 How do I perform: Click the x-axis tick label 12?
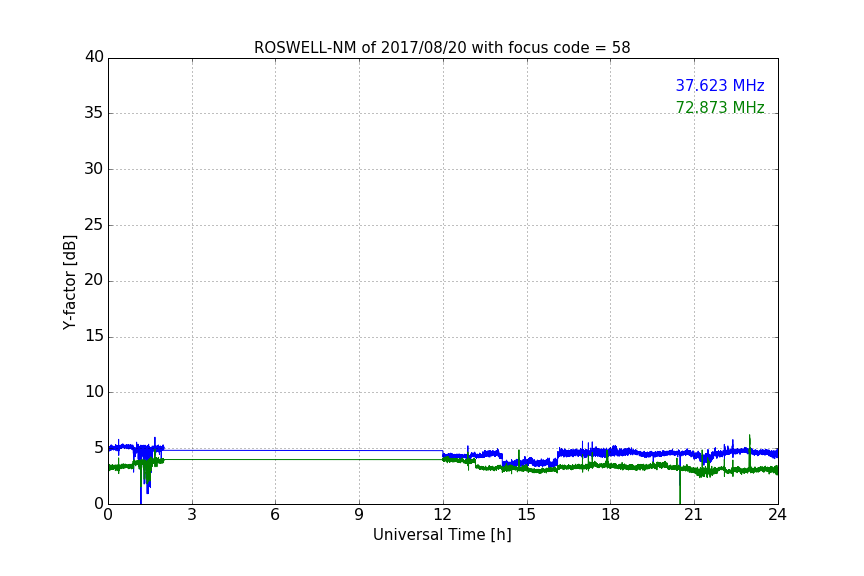(442, 515)
